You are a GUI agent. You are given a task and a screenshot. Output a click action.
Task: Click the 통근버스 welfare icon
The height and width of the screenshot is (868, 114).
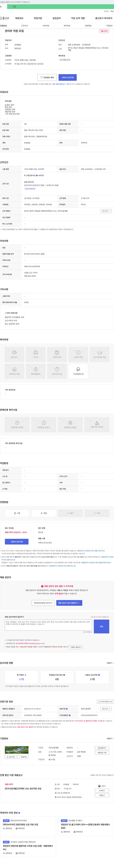click(x=14, y=354)
